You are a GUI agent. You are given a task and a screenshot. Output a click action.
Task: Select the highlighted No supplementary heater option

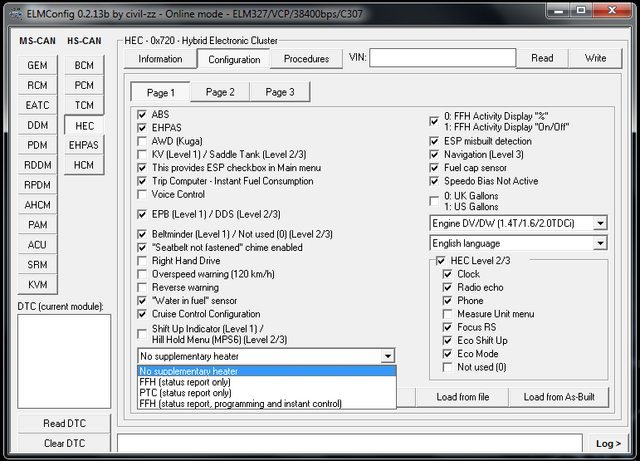267,371
